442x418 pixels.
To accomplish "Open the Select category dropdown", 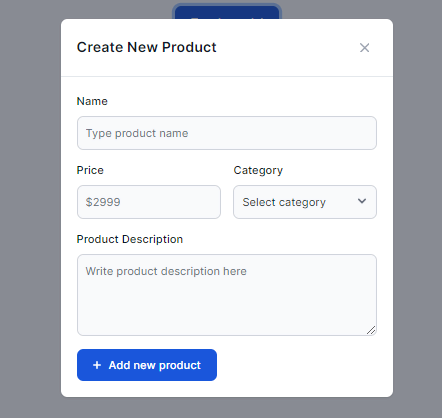I will click(x=305, y=202).
